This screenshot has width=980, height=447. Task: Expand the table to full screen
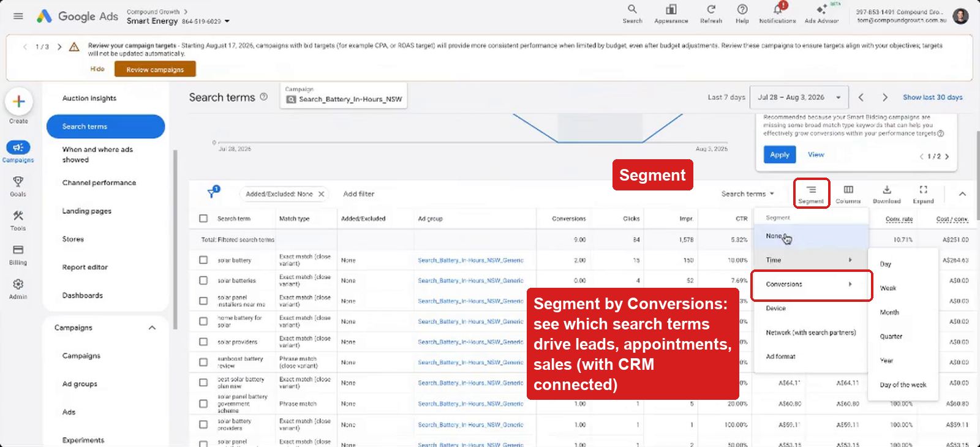[923, 193]
